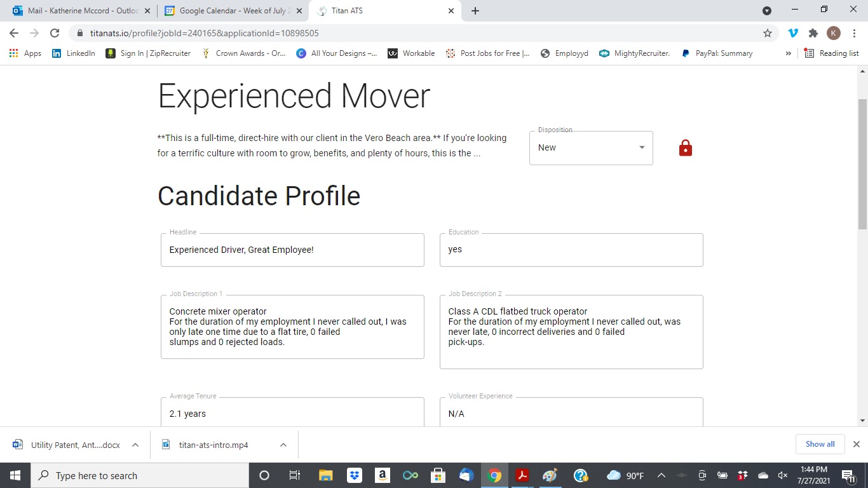Open the Post Jobs for Free bookmark

(488, 53)
